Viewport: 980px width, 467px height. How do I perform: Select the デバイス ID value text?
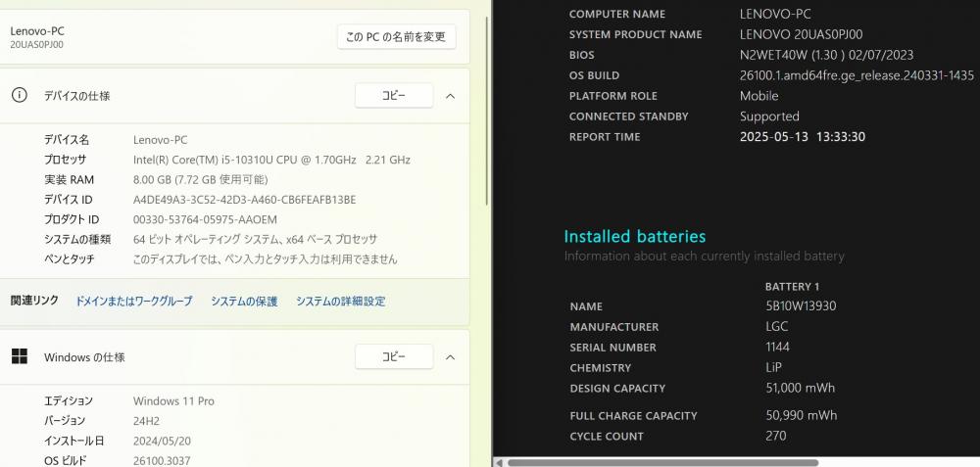pos(244,200)
